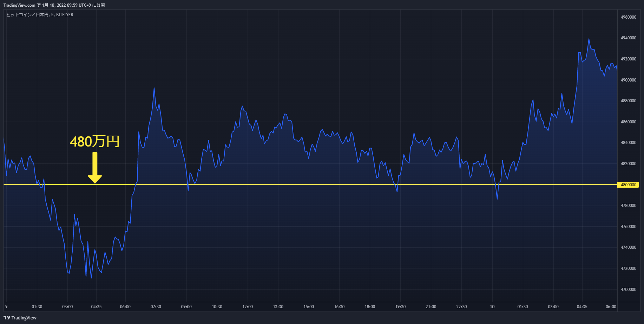Screen dimensions: 644x324
Task: Click the date label 9 on time axis
Action: tap(6, 307)
